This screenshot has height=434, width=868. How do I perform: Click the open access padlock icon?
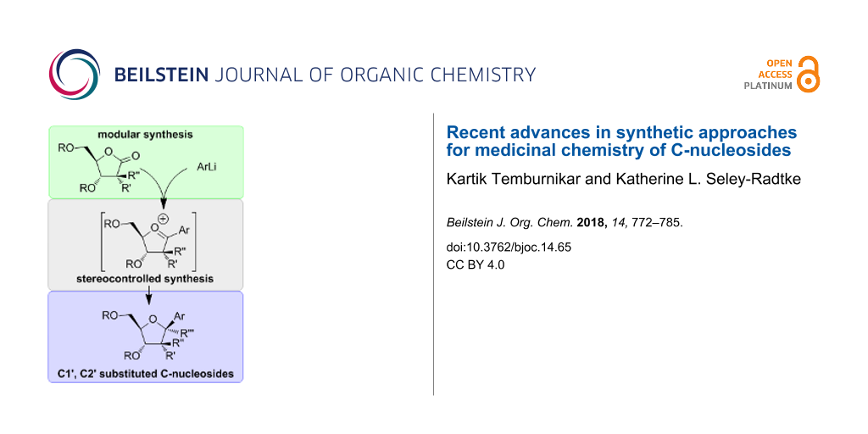click(808, 74)
